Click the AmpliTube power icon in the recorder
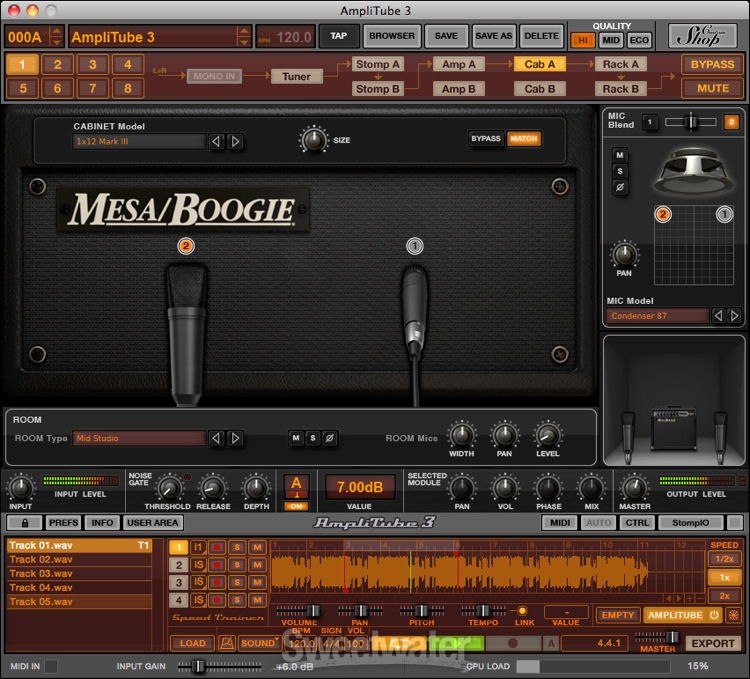The width and height of the screenshot is (750, 679). coord(714,615)
